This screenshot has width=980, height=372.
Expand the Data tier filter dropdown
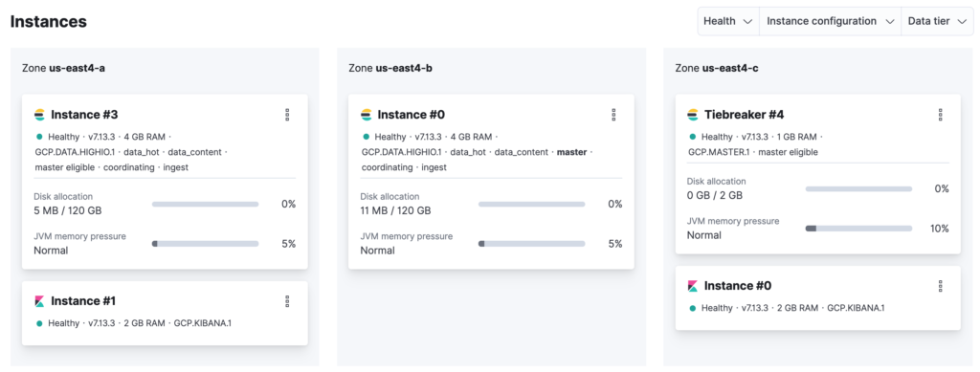tap(937, 21)
